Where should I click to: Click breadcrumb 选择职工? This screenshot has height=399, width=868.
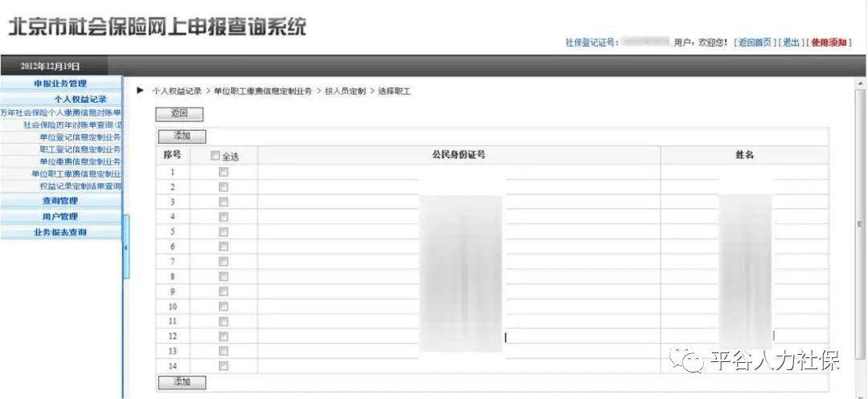click(394, 92)
